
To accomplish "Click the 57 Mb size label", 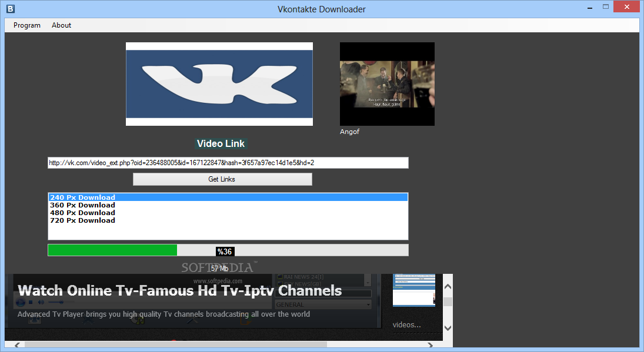I will point(220,269).
